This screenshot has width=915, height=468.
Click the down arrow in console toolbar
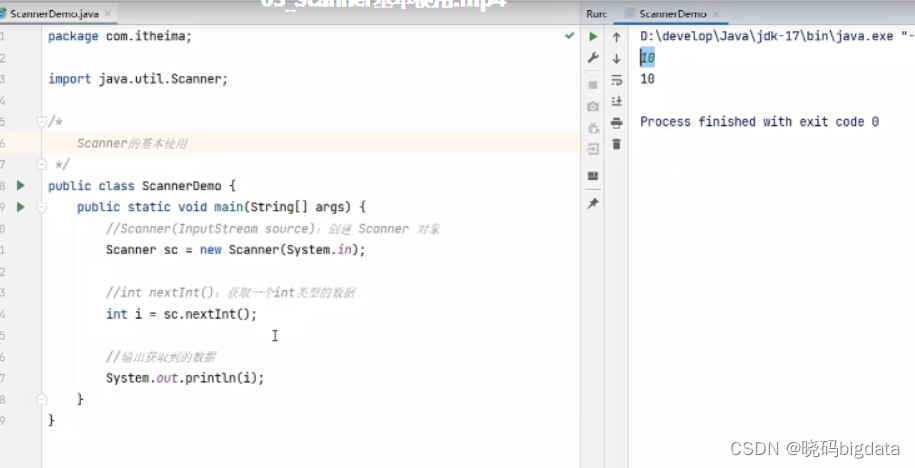coord(616,58)
